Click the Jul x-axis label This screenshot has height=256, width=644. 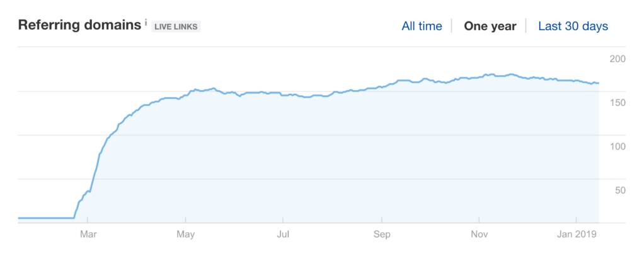(283, 235)
